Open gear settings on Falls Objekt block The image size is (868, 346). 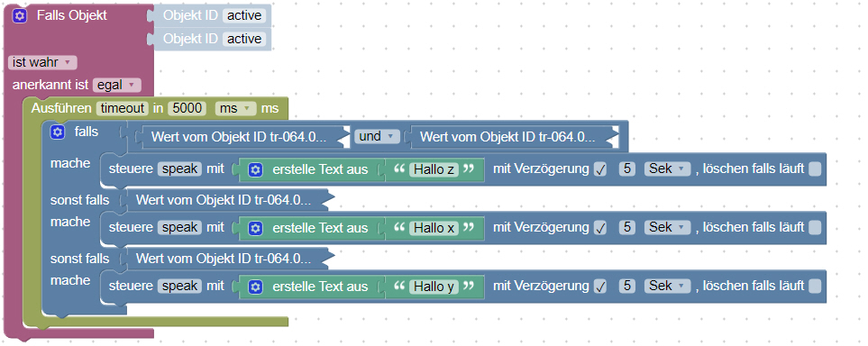[x=20, y=16]
